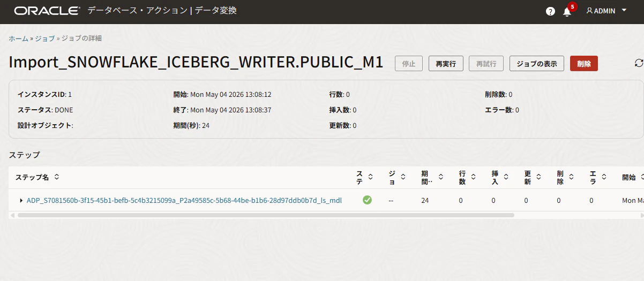644x281 pixels.
Task: Click the '--' job cell in step row
Action: (392, 200)
